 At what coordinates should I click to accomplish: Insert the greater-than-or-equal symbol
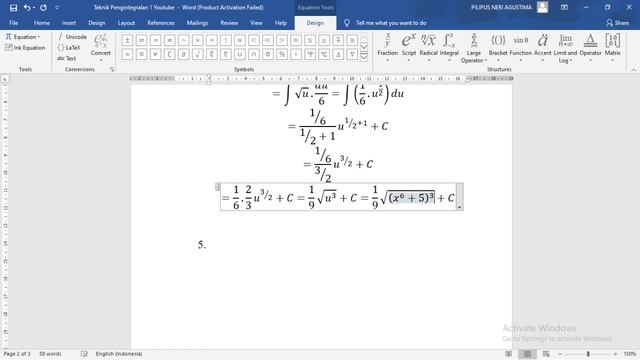324,40
